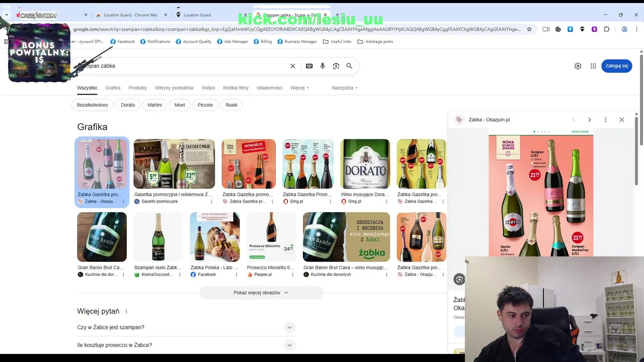Open the Prosecco Mionetto thumbnail

tap(271, 237)
